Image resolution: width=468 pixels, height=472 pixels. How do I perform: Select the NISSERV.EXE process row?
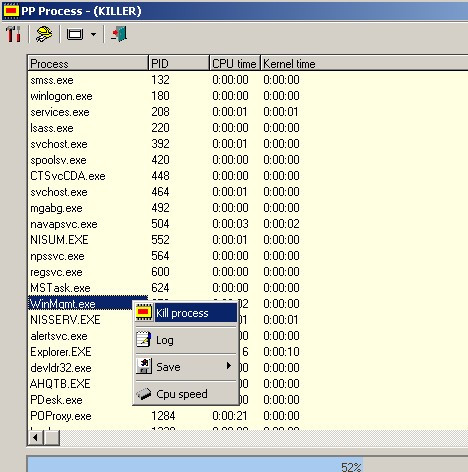pyautogui.click(x=65, y=320)
